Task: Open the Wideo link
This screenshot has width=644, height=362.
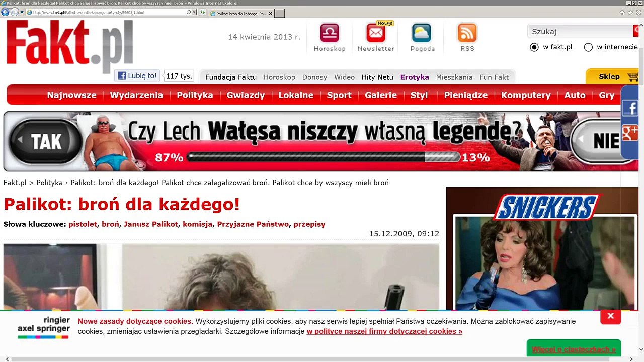Action: pyautogui.click(x=344, y=77)
